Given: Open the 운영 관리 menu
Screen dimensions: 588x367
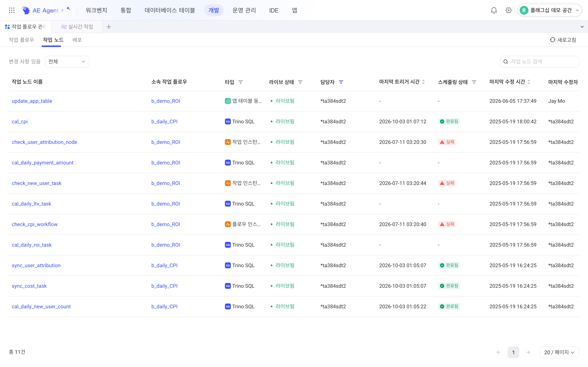Looking at the screenshot, I should point(244,10).
